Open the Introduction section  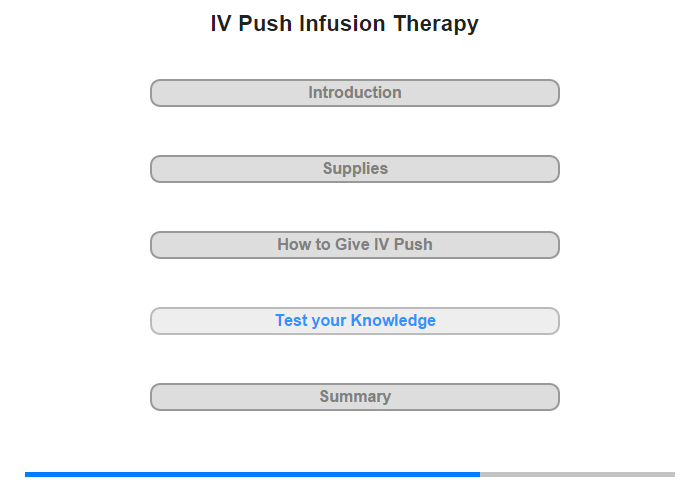coord(354,93)
